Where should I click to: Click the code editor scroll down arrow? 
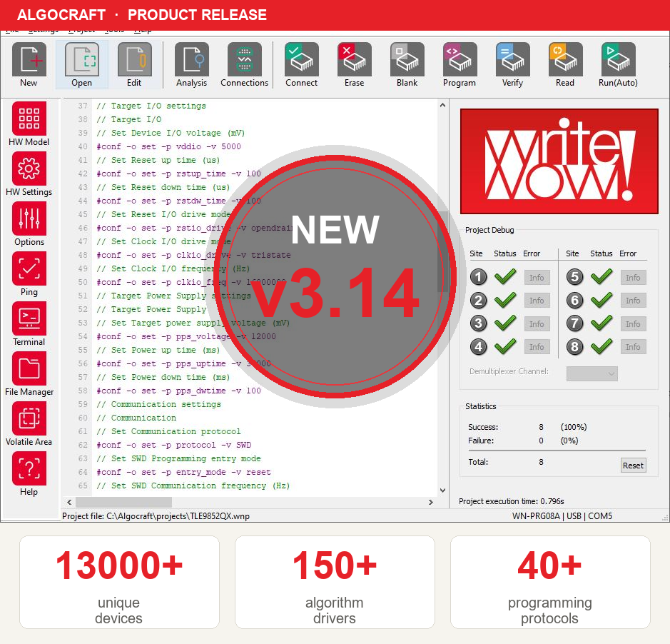tap(442, 490)
